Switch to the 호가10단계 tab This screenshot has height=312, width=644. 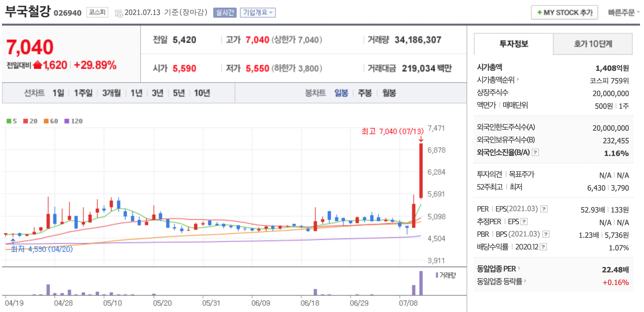point(593,44)
